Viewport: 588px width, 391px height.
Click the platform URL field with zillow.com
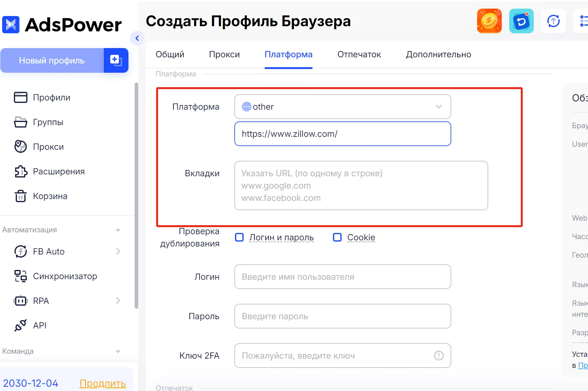click(x=343, y=134)
